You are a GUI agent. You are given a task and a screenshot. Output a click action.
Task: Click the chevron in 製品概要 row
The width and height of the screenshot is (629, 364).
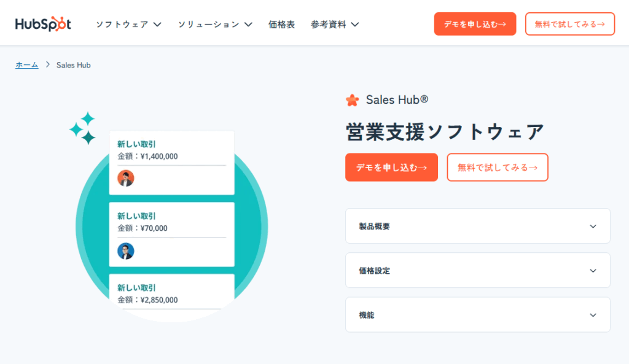[593, 227]
